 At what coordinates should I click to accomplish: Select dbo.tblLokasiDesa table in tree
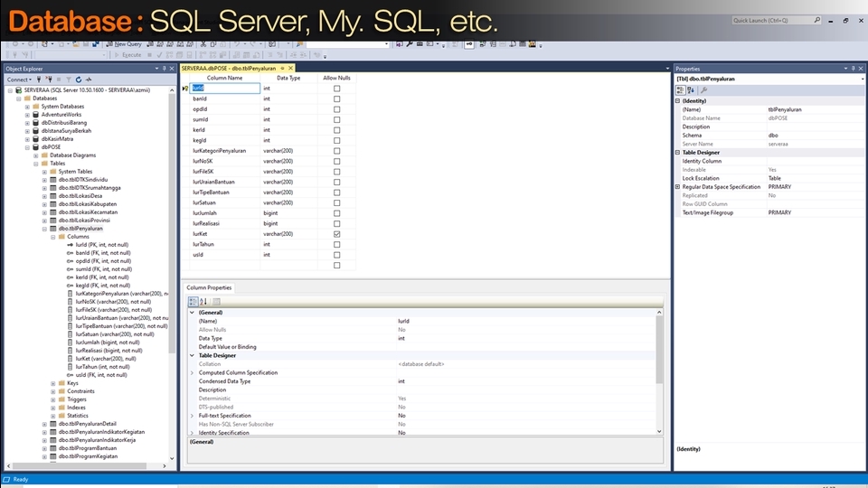pyautogui.click(x=80, y=196)
